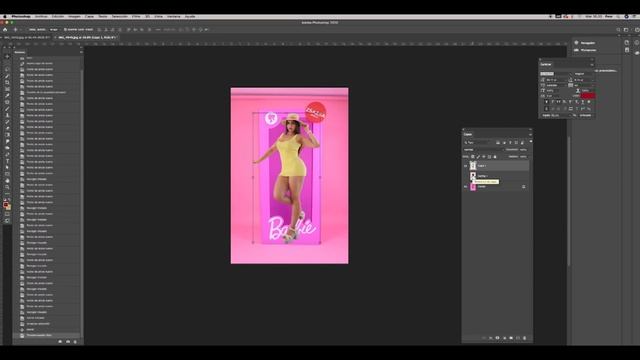Image resolution: width=640 pixels, height=360 pixels.
Task: Open font family dropdown in Character panel
Action: 556,74
